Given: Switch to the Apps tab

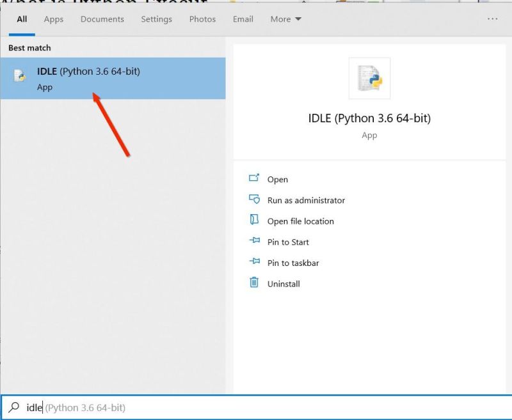Looking at the screenshot, I should (x=53, y=19).
